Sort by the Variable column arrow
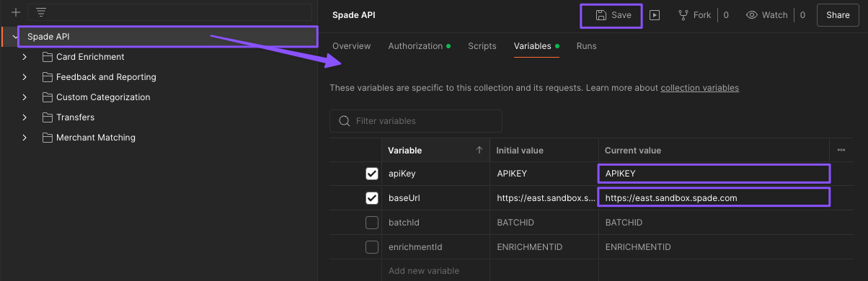This screenshot has height=281, width=868. click(x=479, y=150)
